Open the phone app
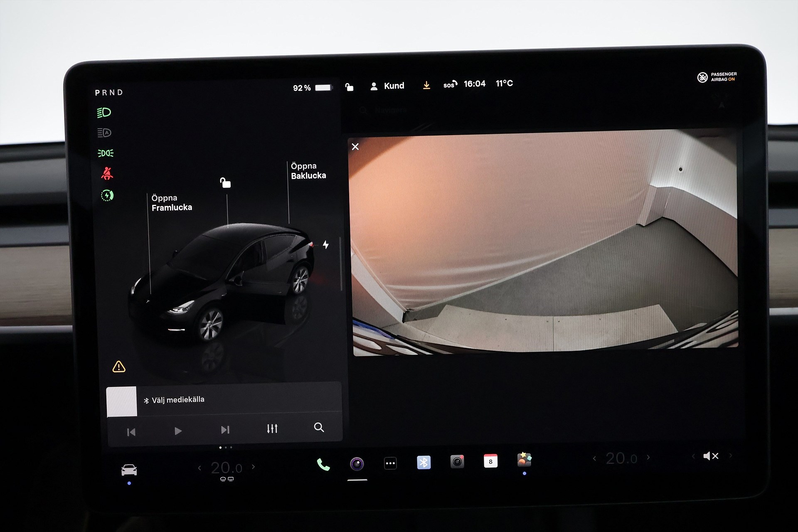The height and width of the screenshot is (532, 798). (x=323, y=464)
